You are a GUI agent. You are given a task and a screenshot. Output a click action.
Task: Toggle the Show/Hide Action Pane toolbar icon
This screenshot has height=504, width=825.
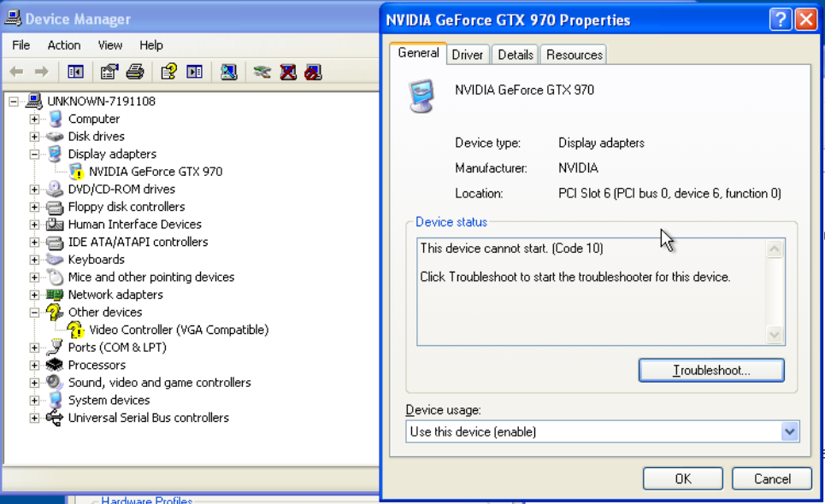tap(195, 72)
